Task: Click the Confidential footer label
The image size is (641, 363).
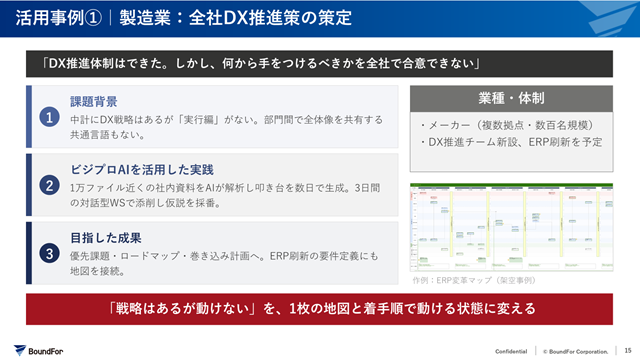Action: [x=511, y=351]
